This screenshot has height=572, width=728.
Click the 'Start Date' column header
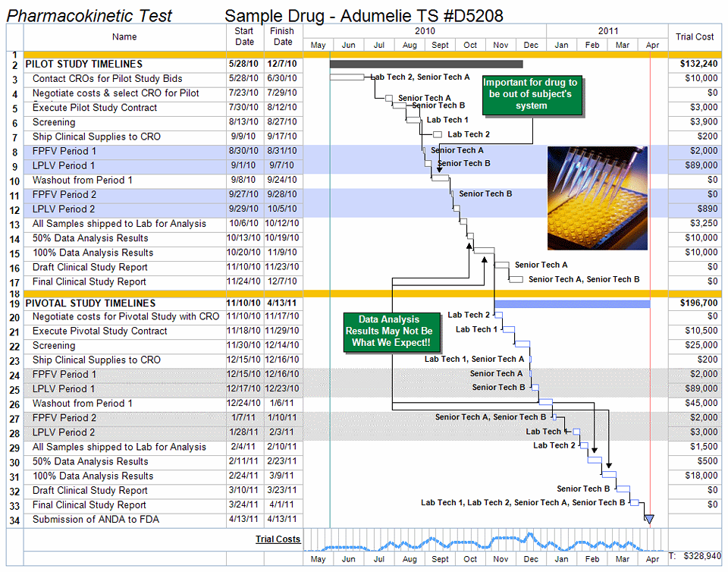tap(244, 37)
